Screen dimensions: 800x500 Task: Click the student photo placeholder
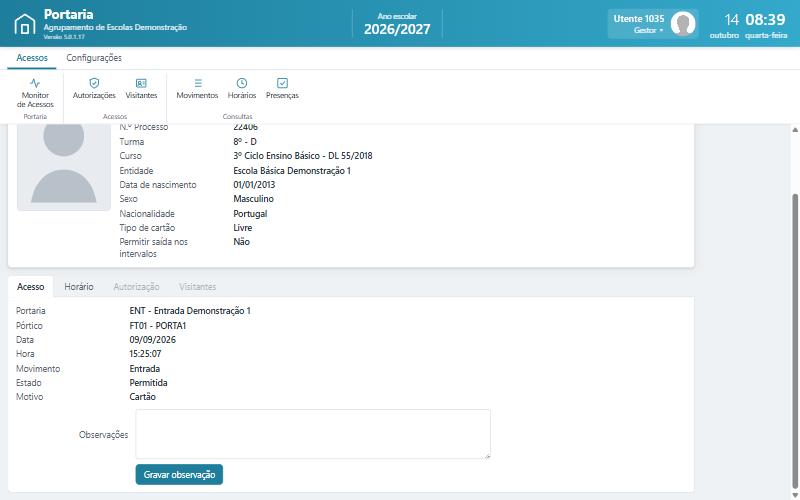64,167
